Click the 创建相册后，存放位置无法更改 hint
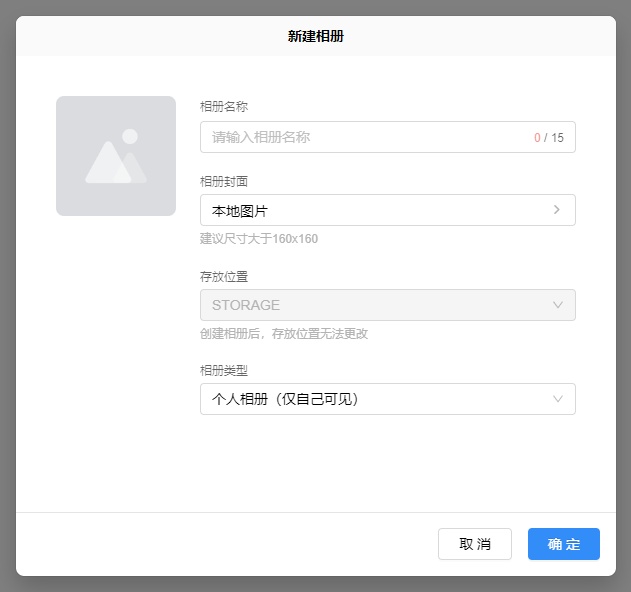This screenshot has width=631, height=592. pyautogui.click(x=284, y=334)
